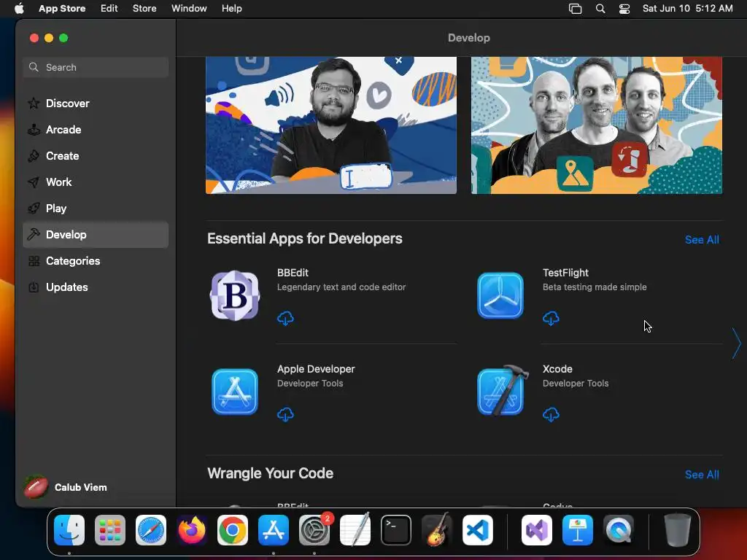Open Keynote from the Dock

(578, 530)
